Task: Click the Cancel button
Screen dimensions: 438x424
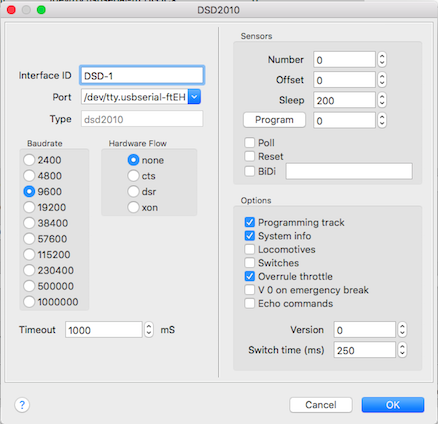Action: coord(321,405)
